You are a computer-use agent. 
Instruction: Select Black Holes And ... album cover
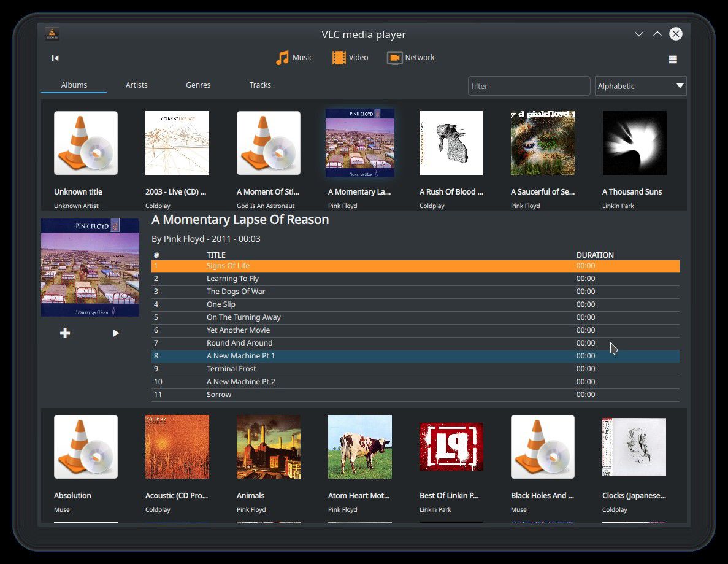click(543, 447)
